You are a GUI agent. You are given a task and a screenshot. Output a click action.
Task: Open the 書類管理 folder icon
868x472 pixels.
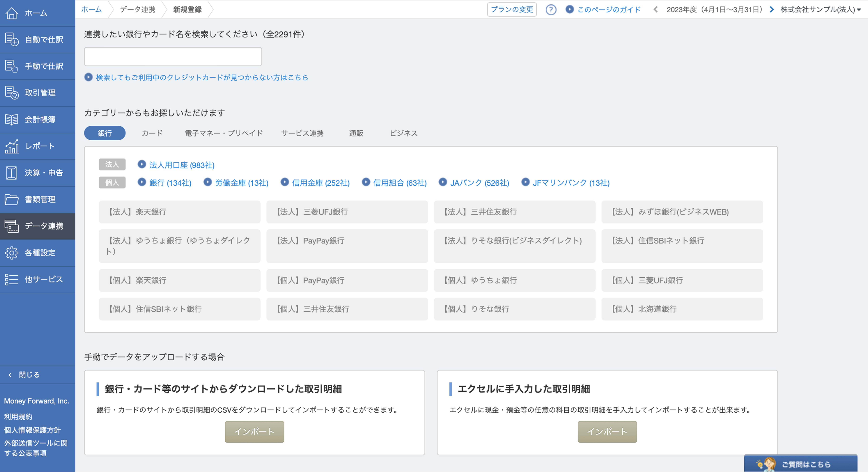click(x=12, y=199)
